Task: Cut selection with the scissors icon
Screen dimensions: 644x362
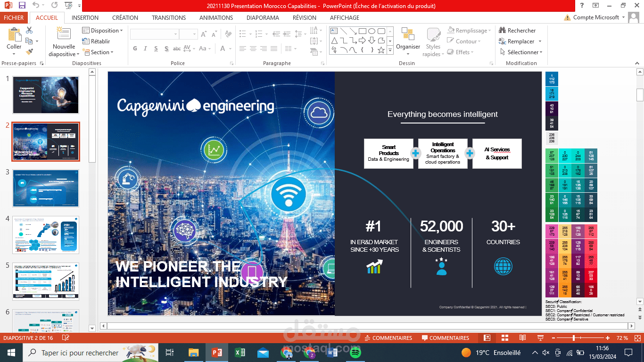Action: click(x=29, y=30)
